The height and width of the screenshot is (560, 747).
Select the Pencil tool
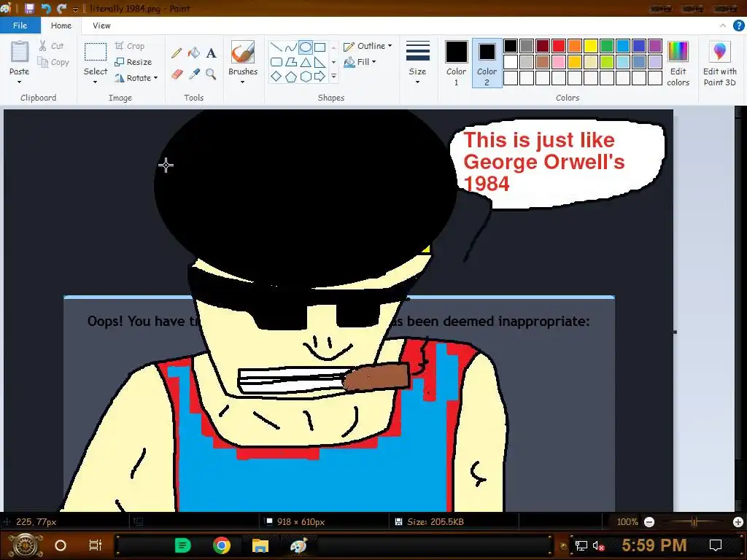(177, 52)
